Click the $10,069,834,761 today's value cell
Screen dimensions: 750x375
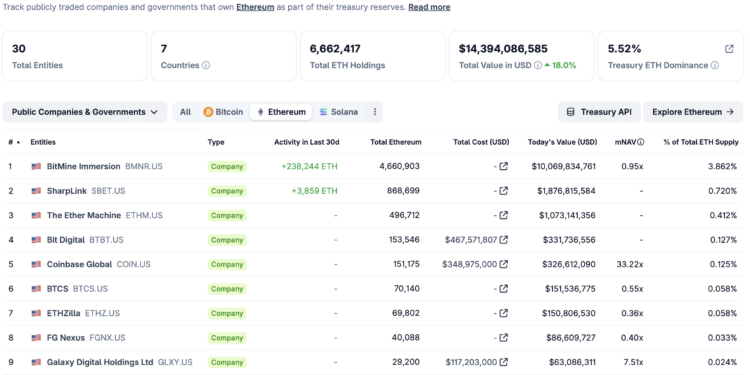(x=563, y=166)
